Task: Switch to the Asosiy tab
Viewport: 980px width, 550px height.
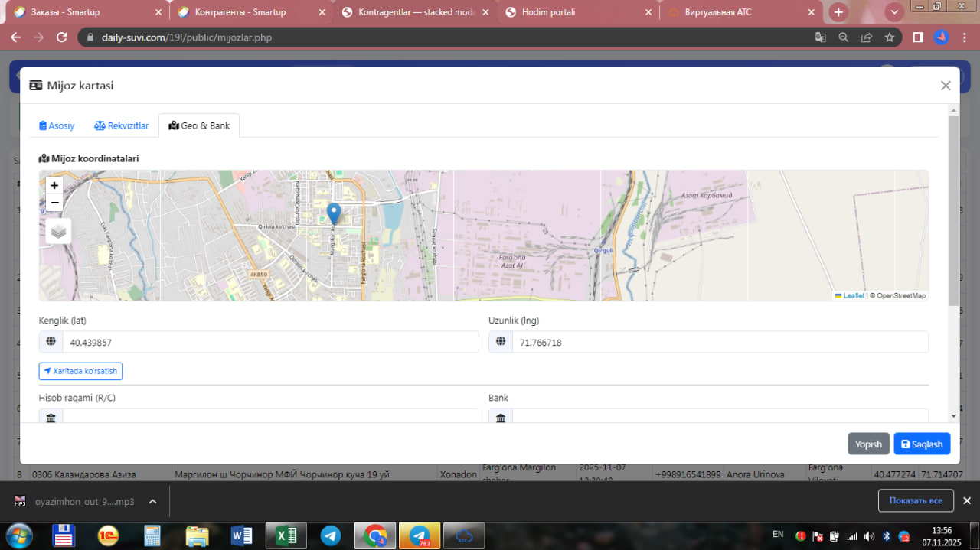Action: point(57,125)
